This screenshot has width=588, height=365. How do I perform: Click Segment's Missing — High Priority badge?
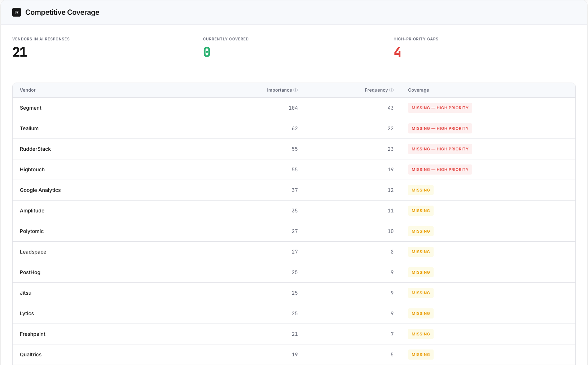pyautogui.click(x=440, y=108)
